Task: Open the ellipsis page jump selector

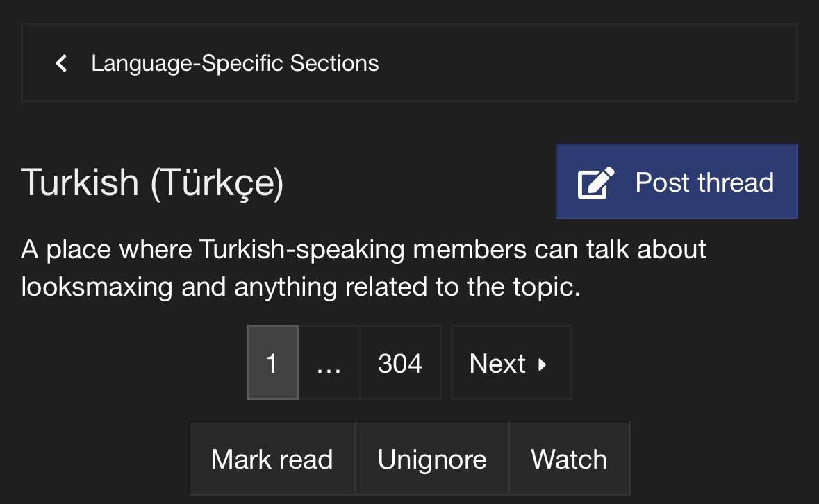Action: (329, 362)
